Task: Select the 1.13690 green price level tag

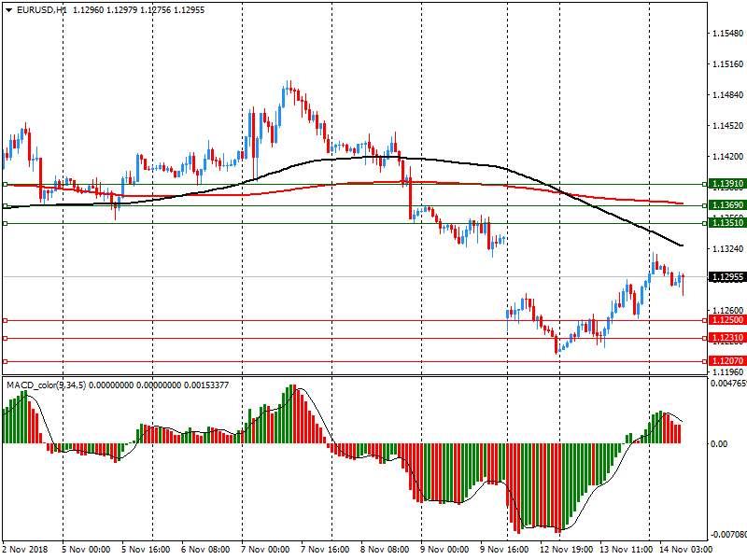Action: coord(726,205)
